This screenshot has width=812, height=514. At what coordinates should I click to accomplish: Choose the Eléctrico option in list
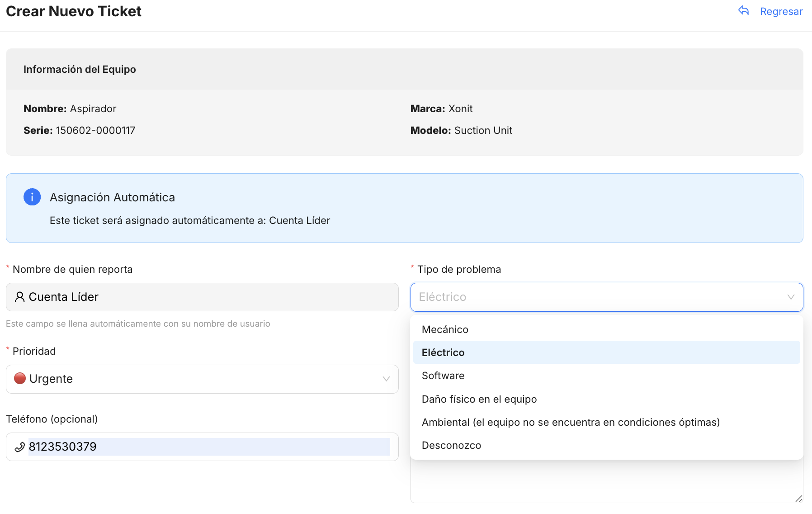coord(443,352)
